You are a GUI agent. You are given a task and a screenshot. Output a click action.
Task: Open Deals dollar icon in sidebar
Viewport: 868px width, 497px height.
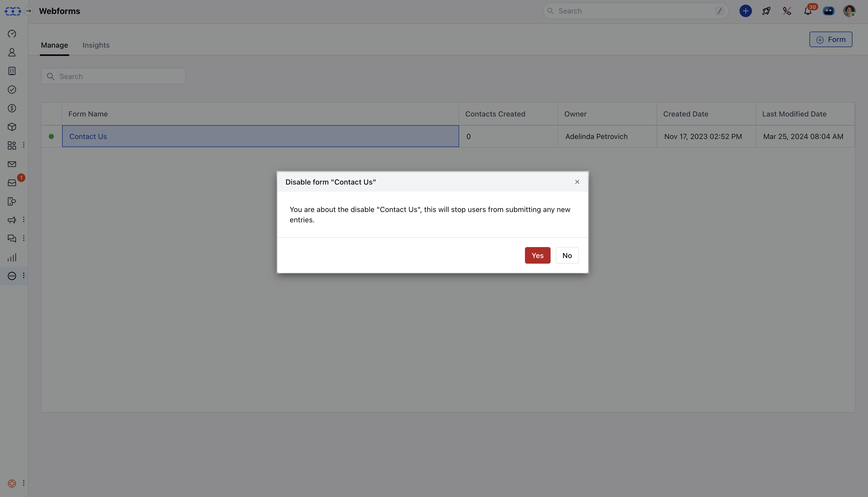coord(12,108)
